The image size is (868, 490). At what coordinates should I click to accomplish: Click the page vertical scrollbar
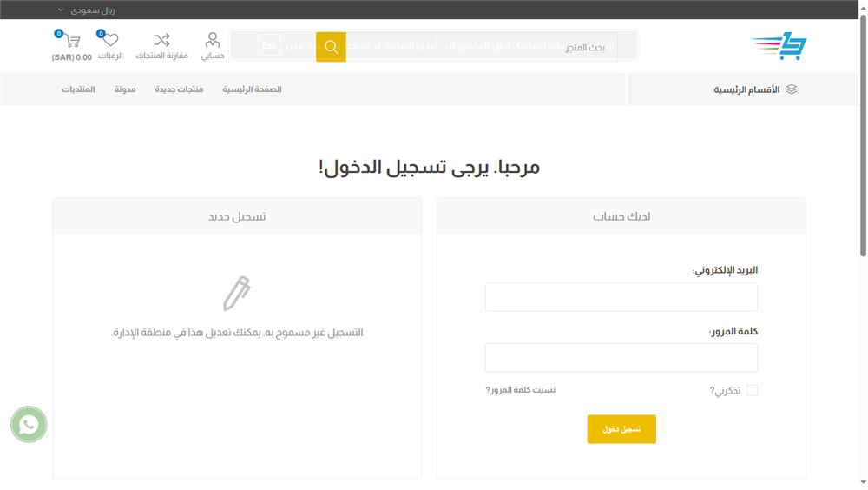(x=863, y=261)
